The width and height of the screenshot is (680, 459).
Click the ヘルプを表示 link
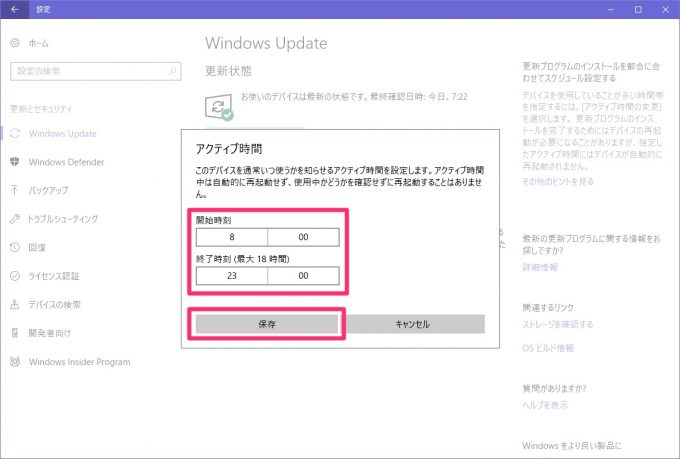point(545,405)
